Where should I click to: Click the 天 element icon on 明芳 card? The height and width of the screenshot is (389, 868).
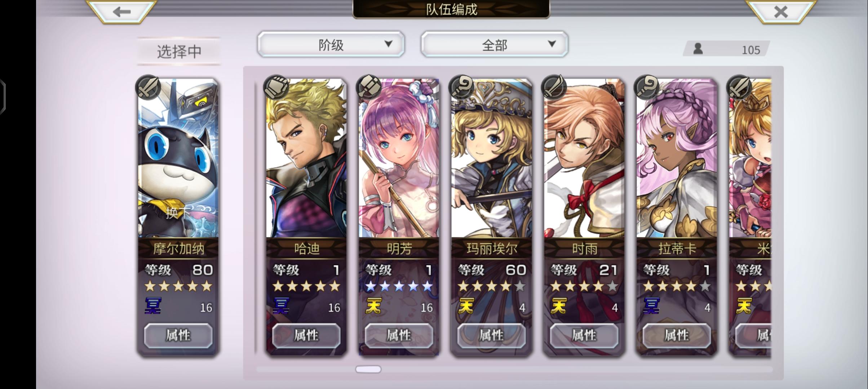(373, 306)
